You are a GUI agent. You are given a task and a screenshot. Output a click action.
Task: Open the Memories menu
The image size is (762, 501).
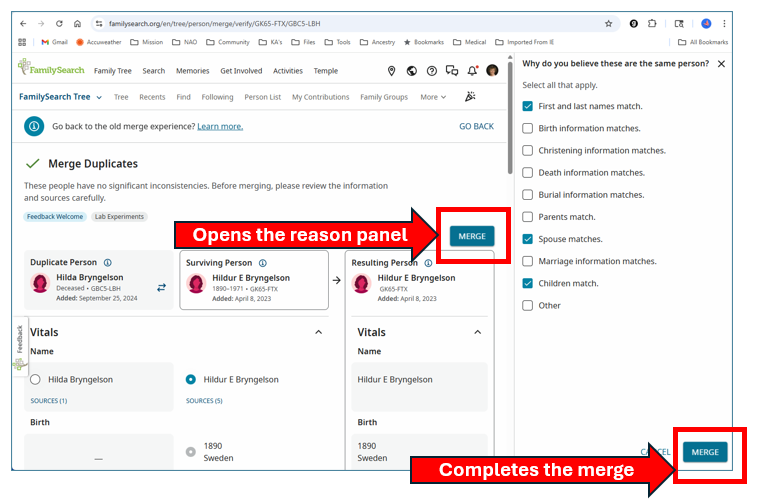192,71
